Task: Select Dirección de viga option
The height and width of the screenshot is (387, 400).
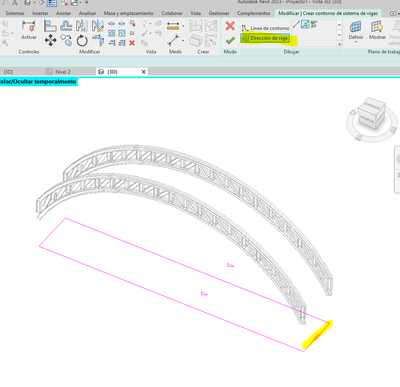Action: (x=265, y=38)
